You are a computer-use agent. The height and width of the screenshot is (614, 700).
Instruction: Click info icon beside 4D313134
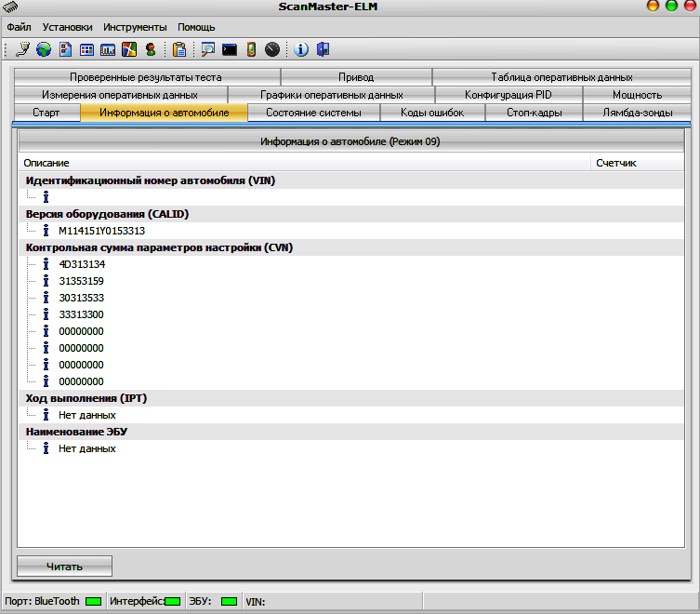click(46, 264)
